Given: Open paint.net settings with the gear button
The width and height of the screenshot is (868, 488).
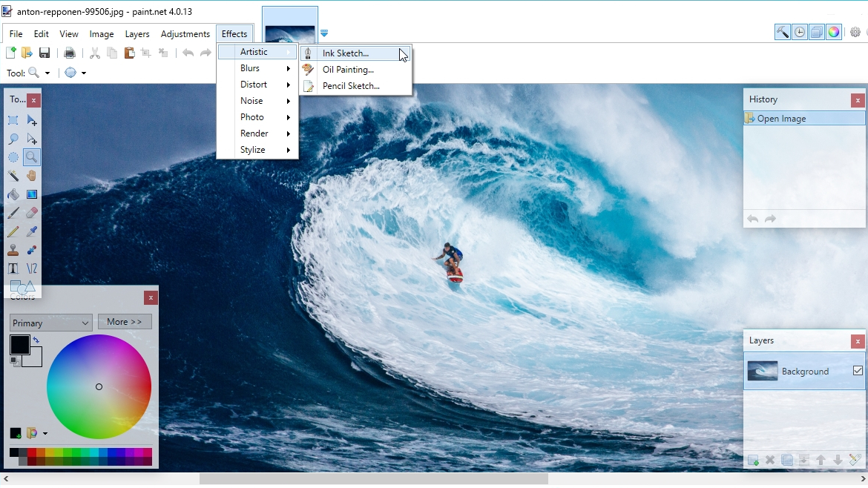Looking at the screenshot, I should coord(855,32).
